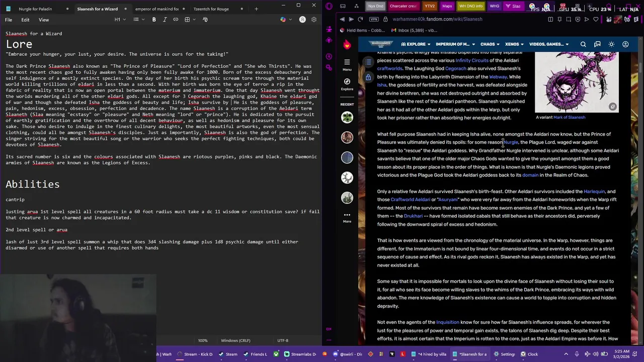
Task: Expand the VIDEOS, GAMES wiki menu
Action: [x=548, y=44]
